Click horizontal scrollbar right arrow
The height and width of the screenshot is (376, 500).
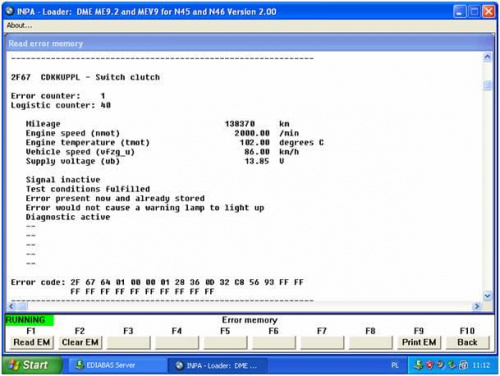tap(477, 306)
